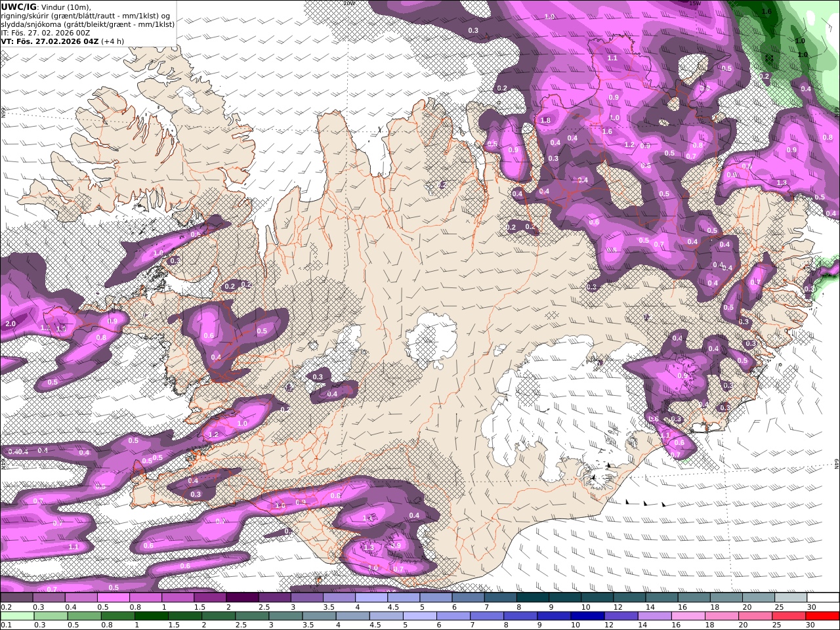Click the upper legend swatch labeled 0.2
Viewport: 840px width, 630px height.
click(x=16, y=598)
